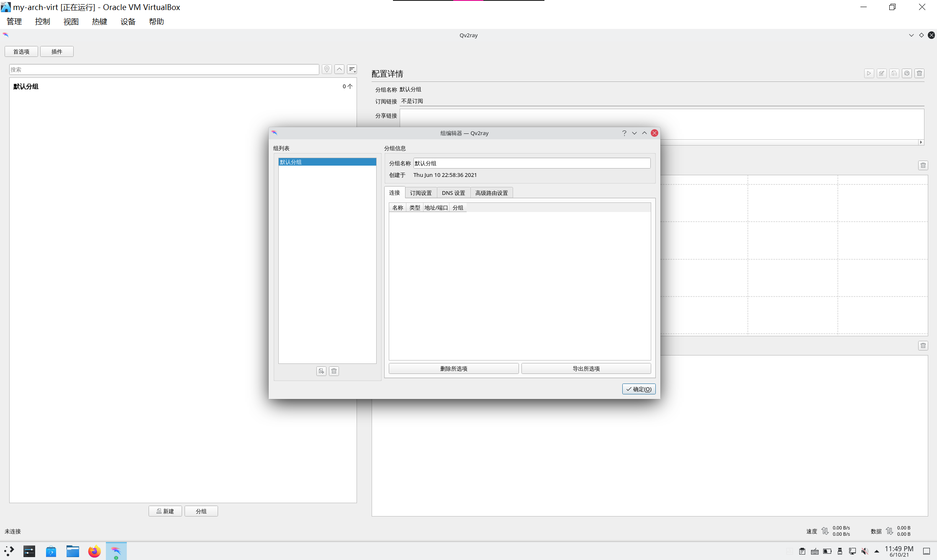Select the trash icon below the group list
937x560 pixels.
coord(334,371)
